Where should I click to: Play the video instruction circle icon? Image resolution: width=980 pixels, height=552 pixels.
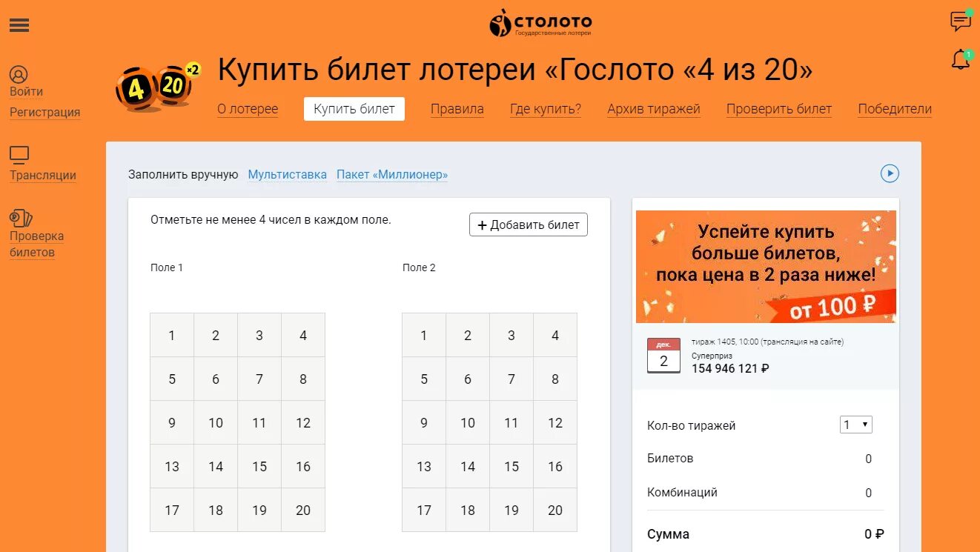tap(890, 173)
